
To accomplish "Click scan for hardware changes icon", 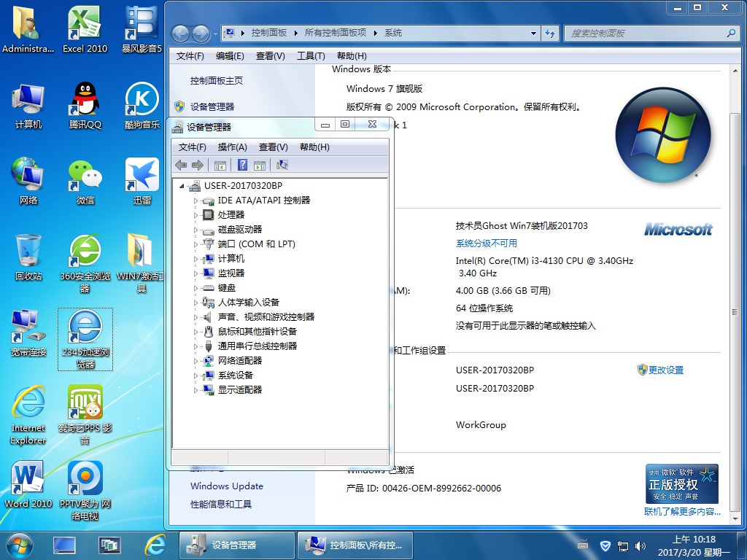I will click(x=282, y=166).
